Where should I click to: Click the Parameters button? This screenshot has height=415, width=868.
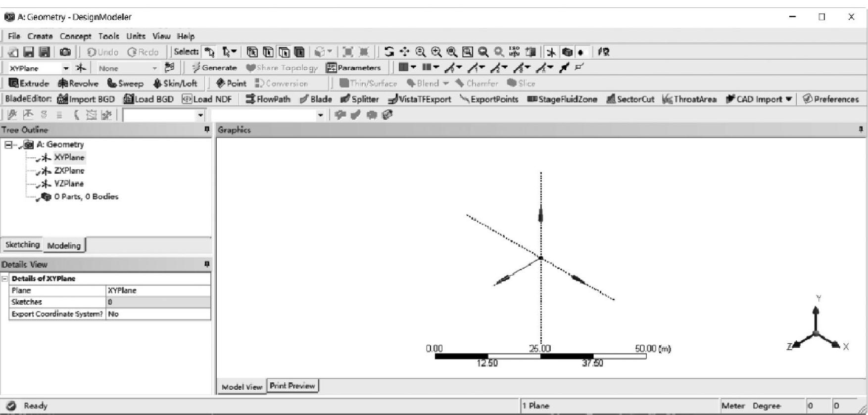(x=353, y=68)
